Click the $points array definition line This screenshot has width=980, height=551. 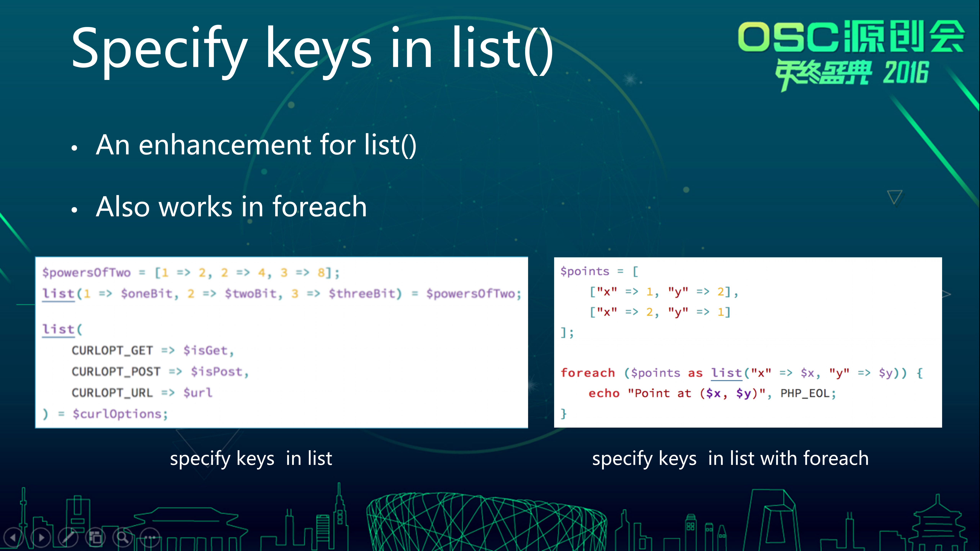(598, 271)
